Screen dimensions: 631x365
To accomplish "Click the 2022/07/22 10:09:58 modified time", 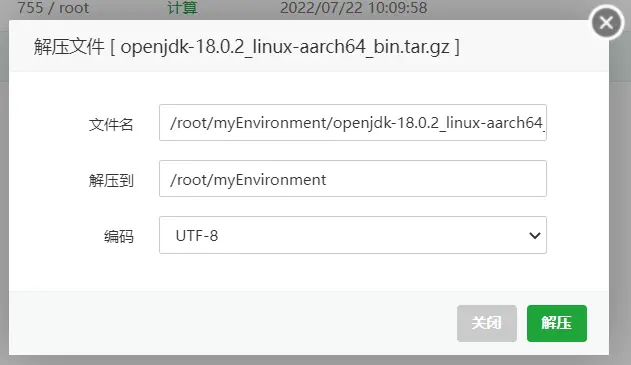I will (x=353, y=8).
